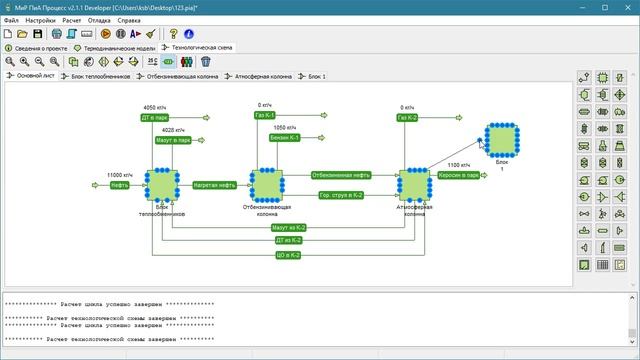Viewport: 640px width, 360px height.
Task: Open the Файл menu
Action: 11,20
